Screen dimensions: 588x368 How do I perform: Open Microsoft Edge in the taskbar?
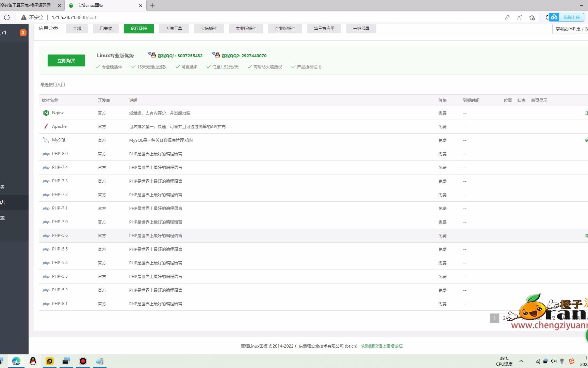(16, 361)
